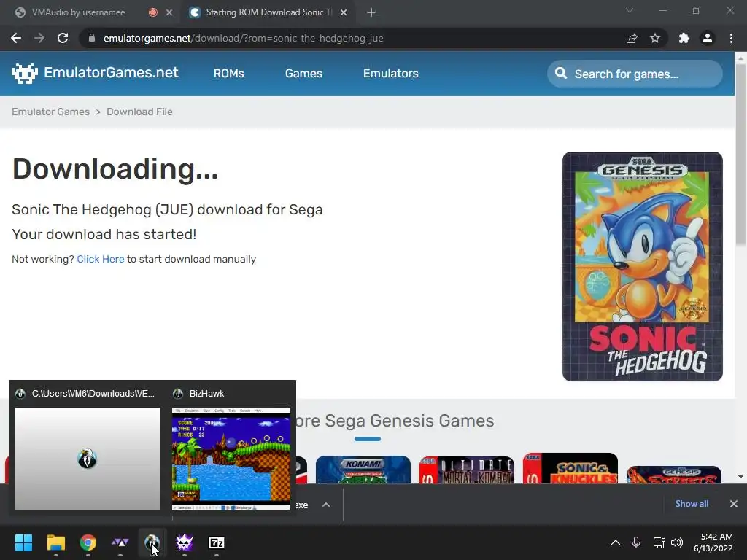Viewport: 747px width, 560px height.
Task: Open the Konami Turtles game card
Action: (x=363, y=470)
